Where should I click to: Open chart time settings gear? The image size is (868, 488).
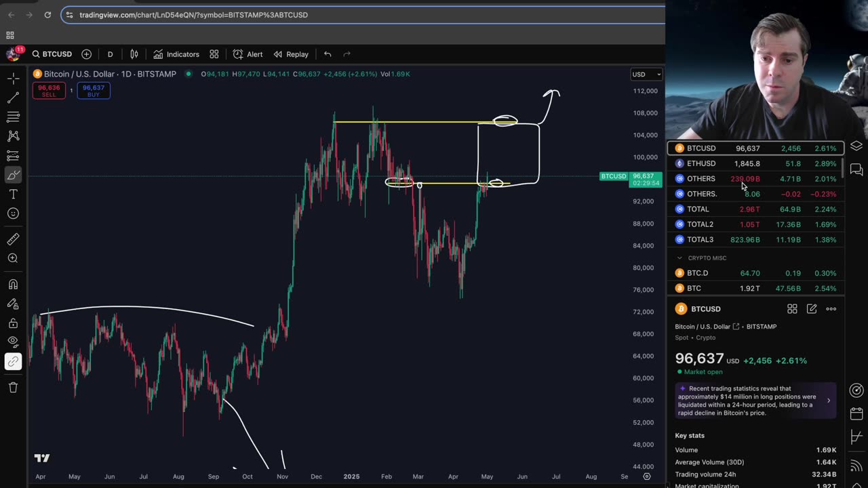[x=647, y=476]
